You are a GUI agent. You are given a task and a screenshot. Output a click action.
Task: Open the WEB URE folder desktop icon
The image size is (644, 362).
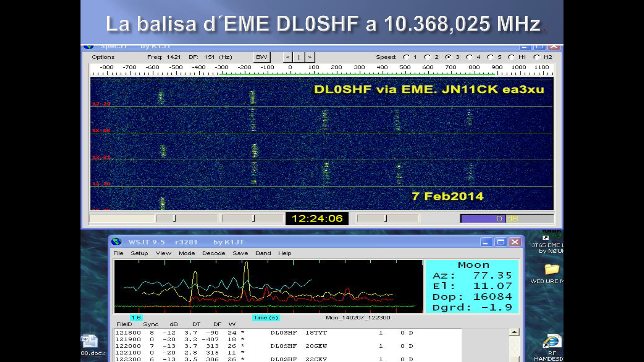pyautogui.click(x=552, y=269)
